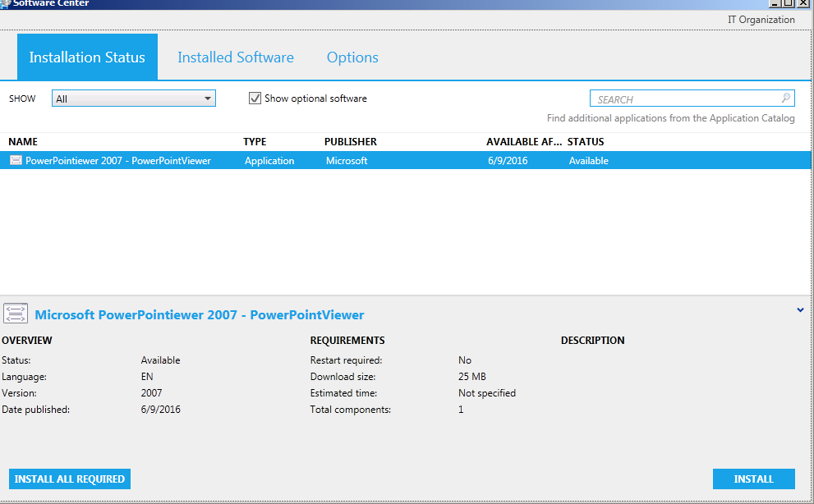Maximize the Software Center window

click(x=788, y=3)
